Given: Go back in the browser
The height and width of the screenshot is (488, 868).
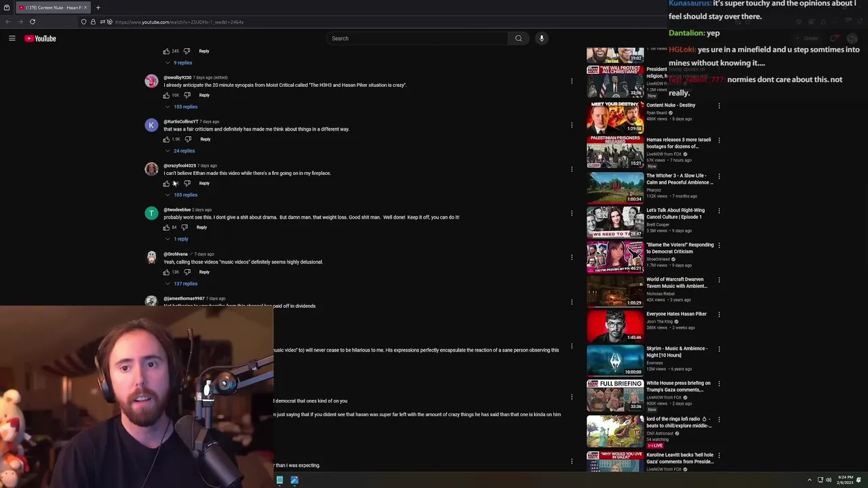Looking at the screenshot, I should [8, 22].
